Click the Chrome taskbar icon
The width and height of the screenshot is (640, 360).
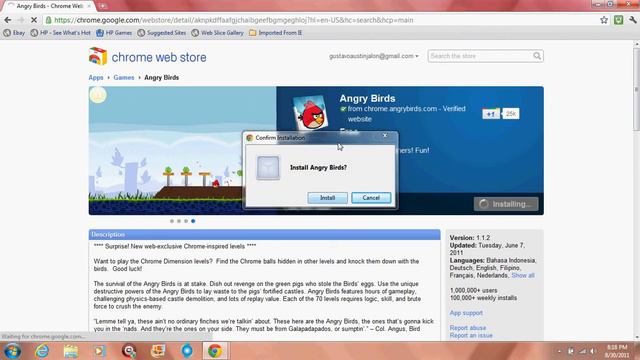[x=215, y=351]
